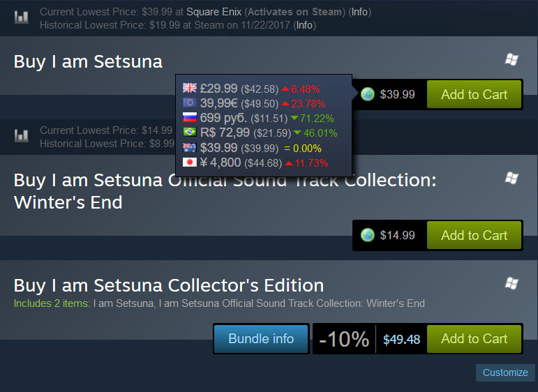Click the Windows platform icon for Sound Track Collection
The width and height of the screenshot is (538, 392).
click(511, 178)
